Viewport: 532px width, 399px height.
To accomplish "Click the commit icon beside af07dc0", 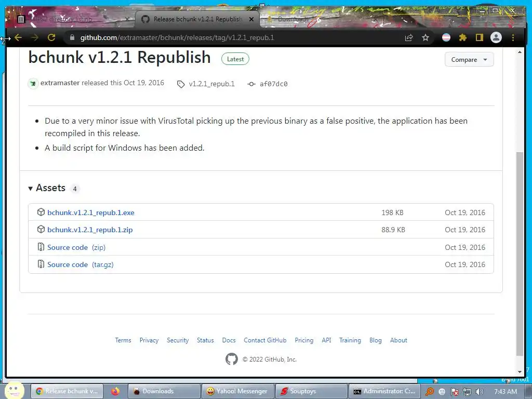I will click(x=251, y=84).
